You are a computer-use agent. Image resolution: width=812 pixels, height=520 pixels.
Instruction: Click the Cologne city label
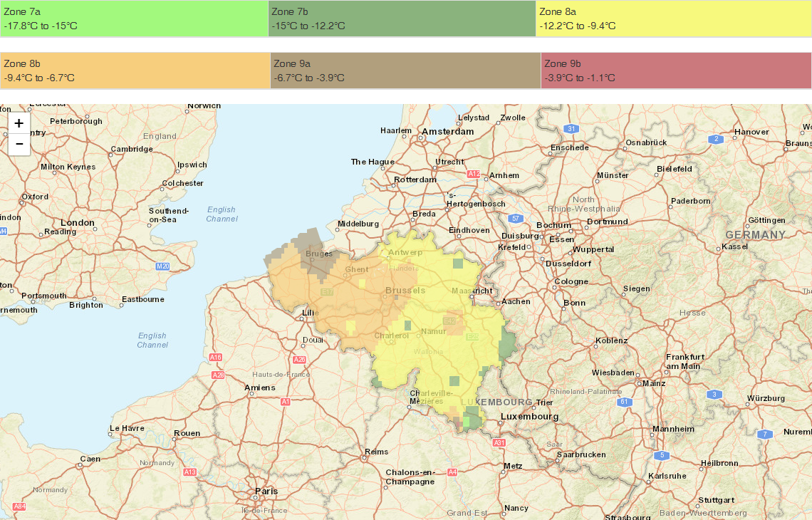[x=572, y=282]
